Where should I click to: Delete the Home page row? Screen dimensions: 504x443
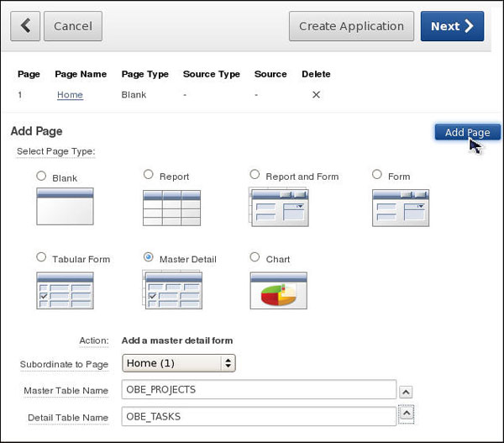[316, 95]
